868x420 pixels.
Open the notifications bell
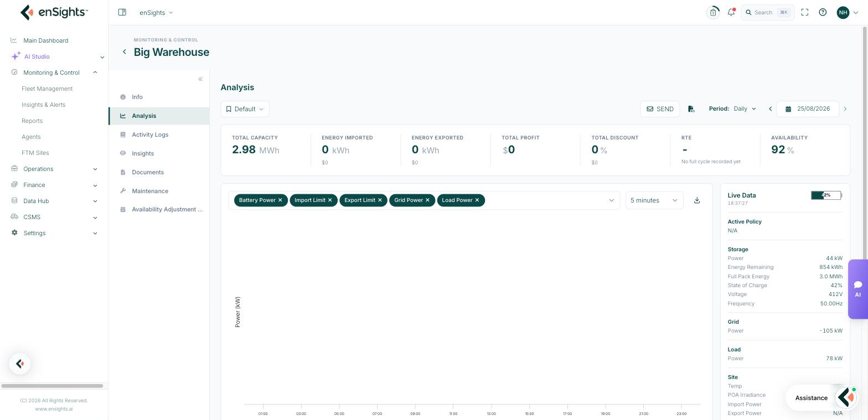click(x=731, y=12)
